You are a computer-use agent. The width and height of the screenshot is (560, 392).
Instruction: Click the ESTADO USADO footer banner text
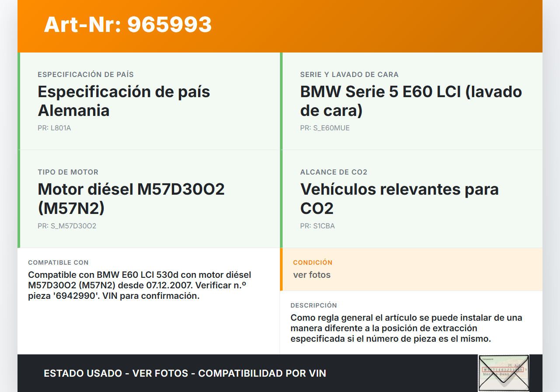185,373
